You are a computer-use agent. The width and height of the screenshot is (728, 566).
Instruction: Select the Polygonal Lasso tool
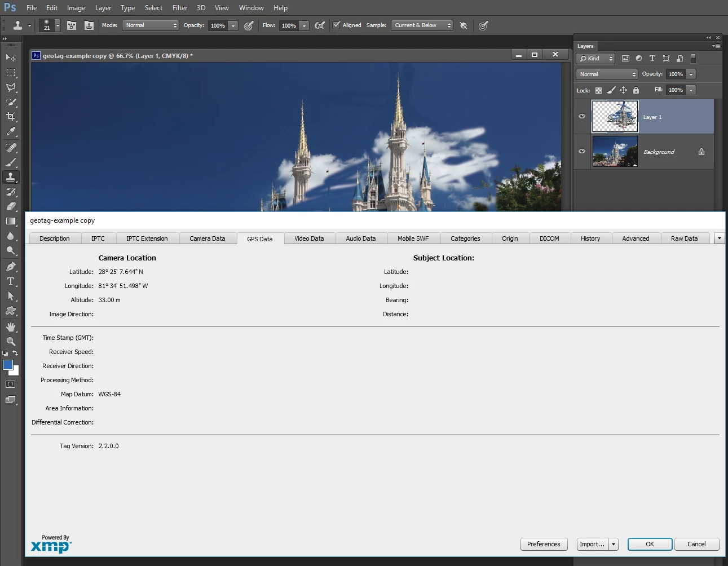coord(11,87)
